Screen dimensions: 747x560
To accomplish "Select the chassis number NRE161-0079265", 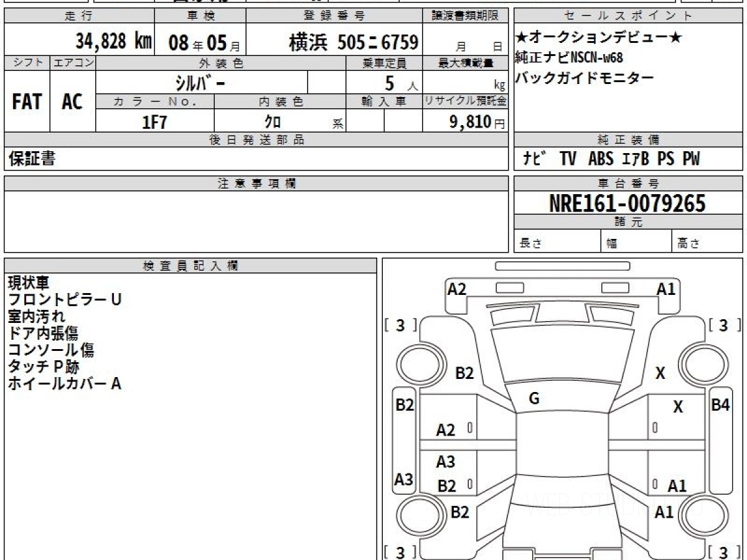I will click(627, 203).
